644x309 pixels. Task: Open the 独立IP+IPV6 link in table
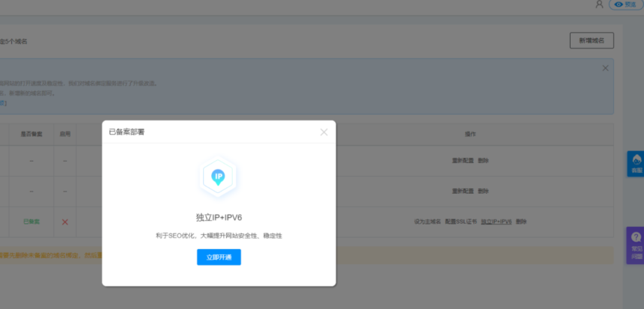click(x=496, y=221)
